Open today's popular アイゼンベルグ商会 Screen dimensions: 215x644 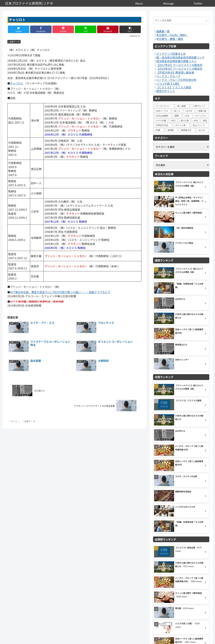181,247
